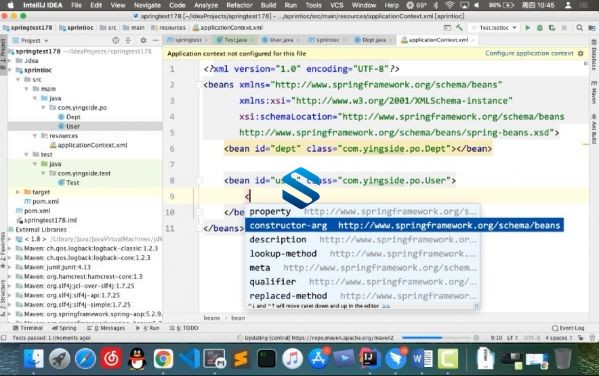Locate current file in Project panel

115,40
